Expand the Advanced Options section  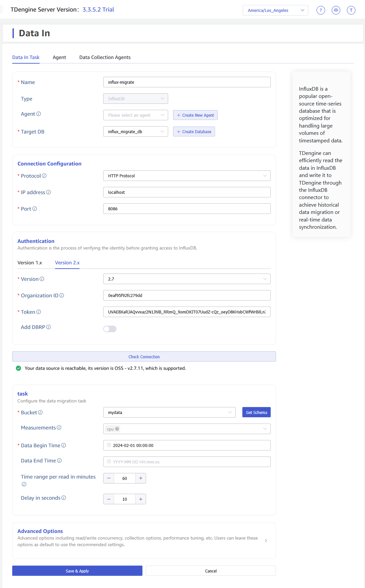(266, 541)
